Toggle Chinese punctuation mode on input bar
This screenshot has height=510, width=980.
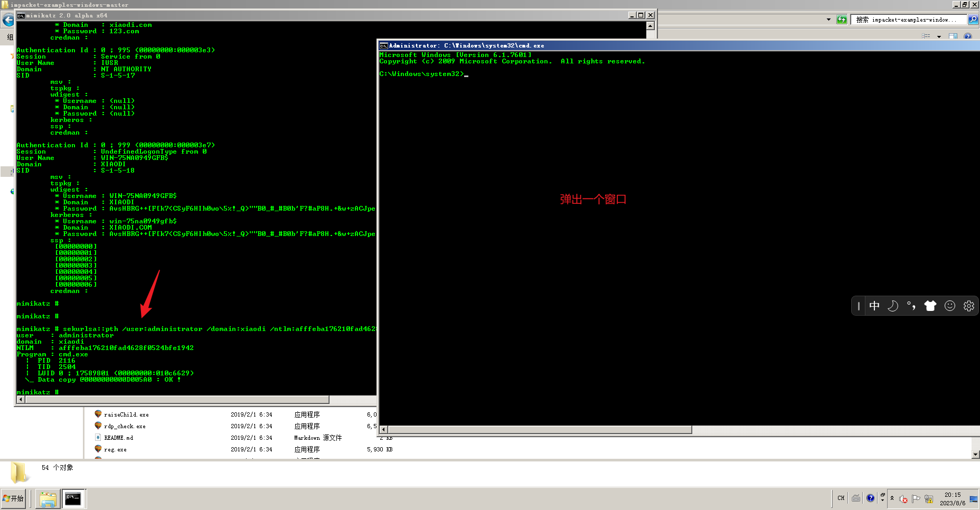911,306
